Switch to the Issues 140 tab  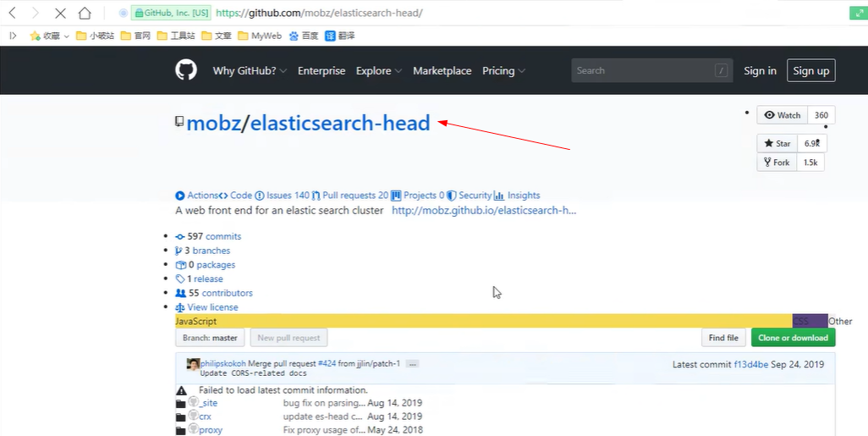click(x=283, y=196)
